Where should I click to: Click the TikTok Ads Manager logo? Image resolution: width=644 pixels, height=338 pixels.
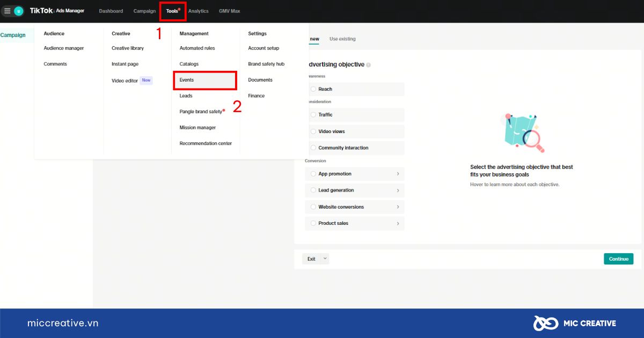[x=57, y=11]
